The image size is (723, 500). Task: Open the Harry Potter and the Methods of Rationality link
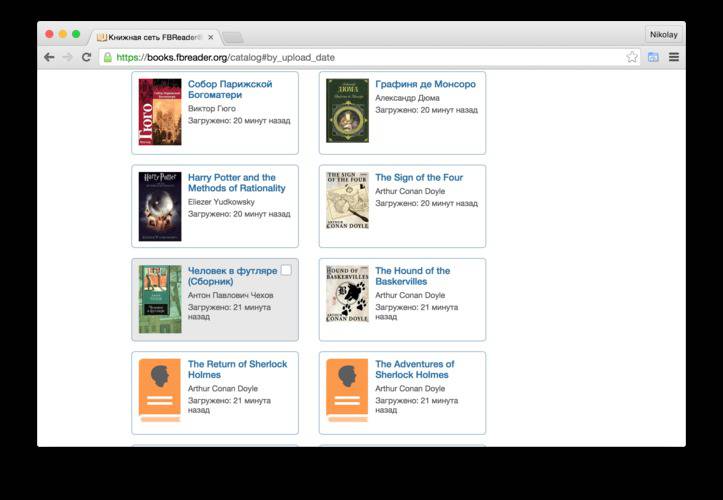tap(237, 183)
